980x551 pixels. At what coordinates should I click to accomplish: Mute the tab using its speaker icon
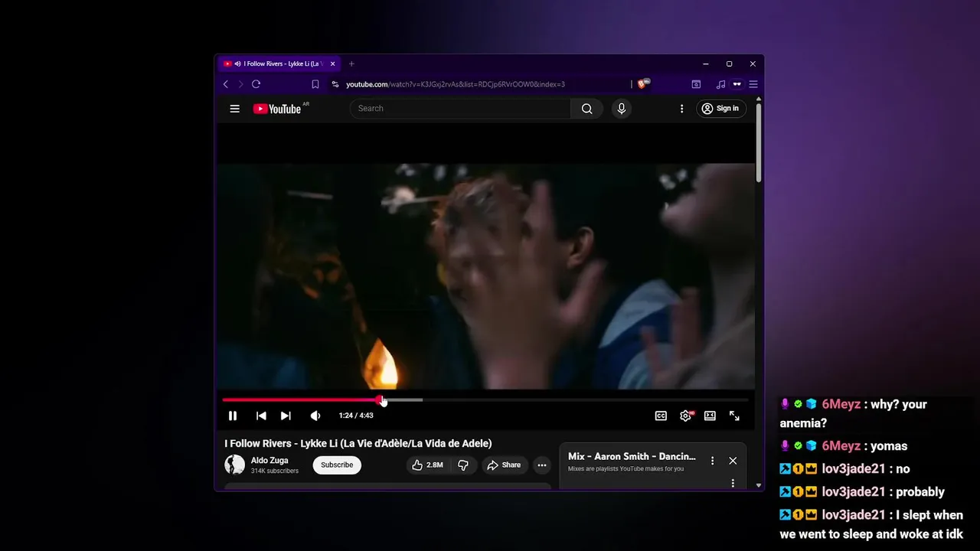coord(237,64)
